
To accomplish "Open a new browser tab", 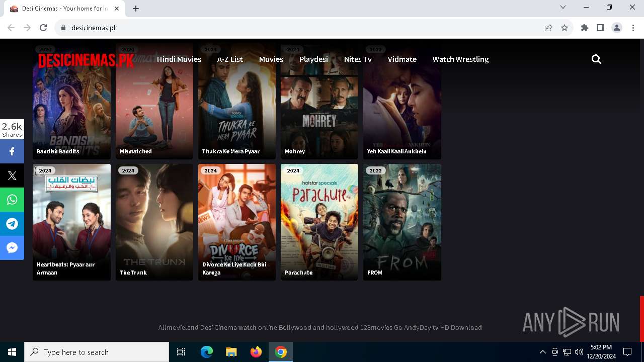I will 136,9.
